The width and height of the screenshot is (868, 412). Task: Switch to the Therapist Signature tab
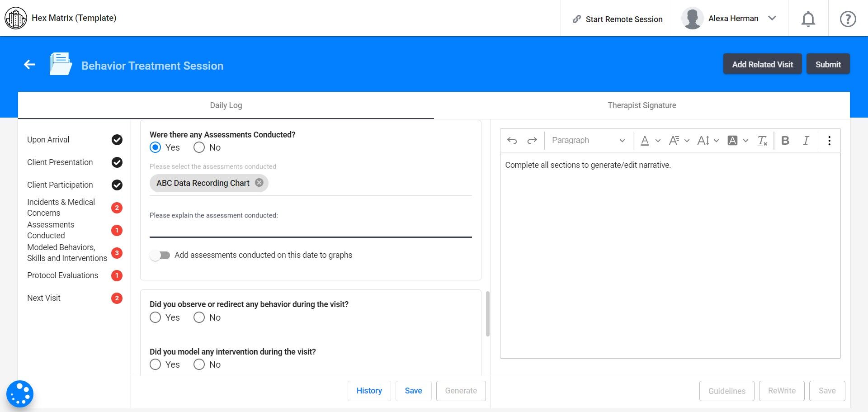tap(642, 105)
